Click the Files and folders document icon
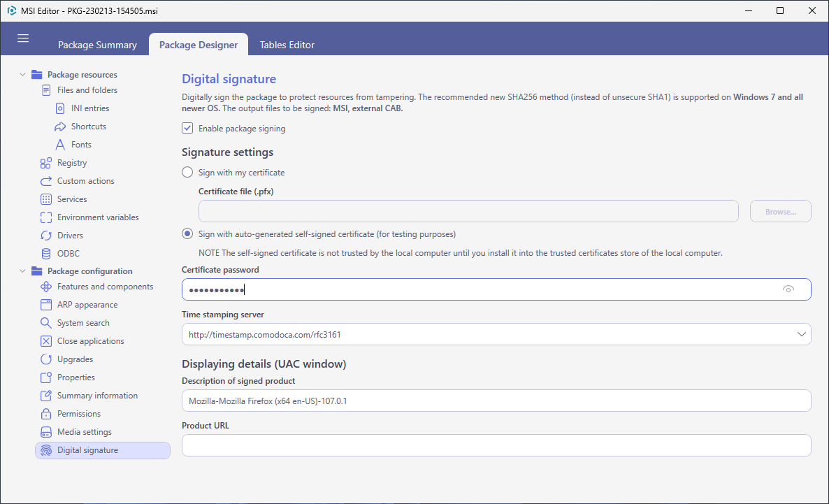The image size is (829, 504). tap(47, 90)
